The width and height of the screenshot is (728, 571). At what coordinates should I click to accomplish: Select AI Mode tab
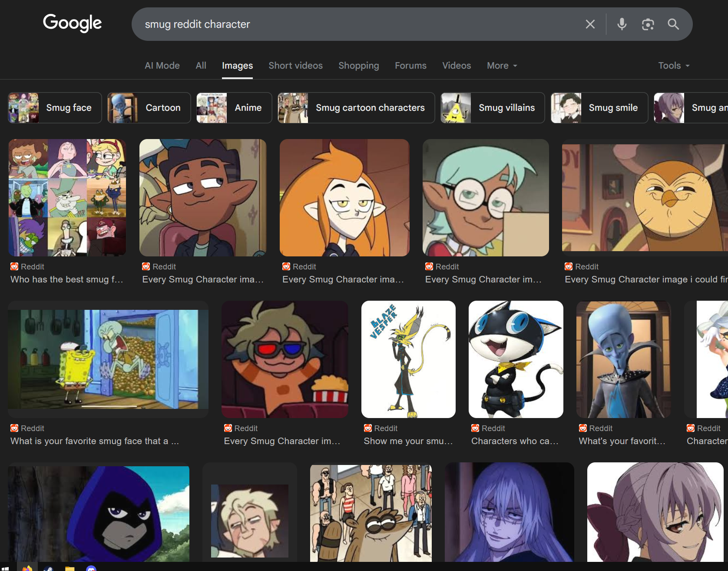click(x=162, y=66)
